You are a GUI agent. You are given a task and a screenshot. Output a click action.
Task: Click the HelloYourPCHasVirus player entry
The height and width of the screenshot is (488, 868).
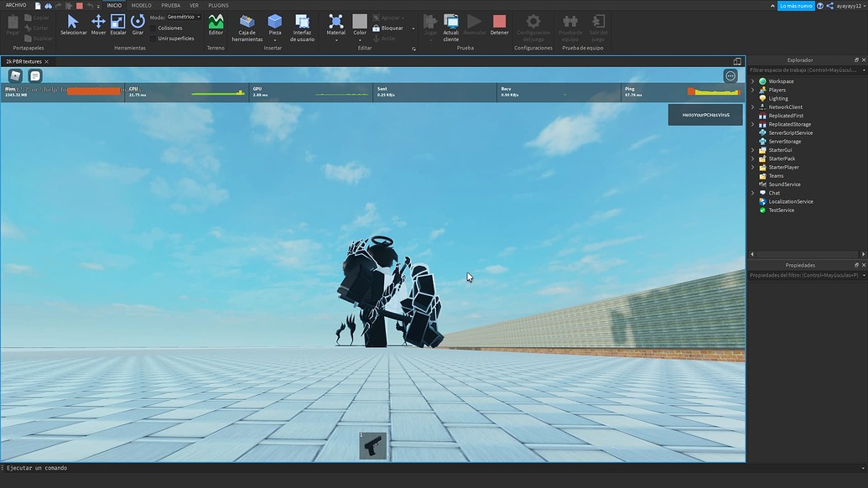point(705,115)
